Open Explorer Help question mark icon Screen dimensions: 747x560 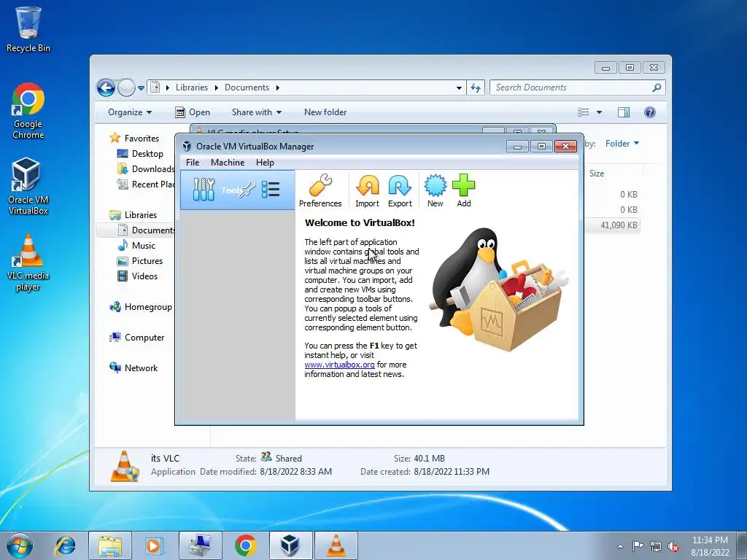click(649, 112)
